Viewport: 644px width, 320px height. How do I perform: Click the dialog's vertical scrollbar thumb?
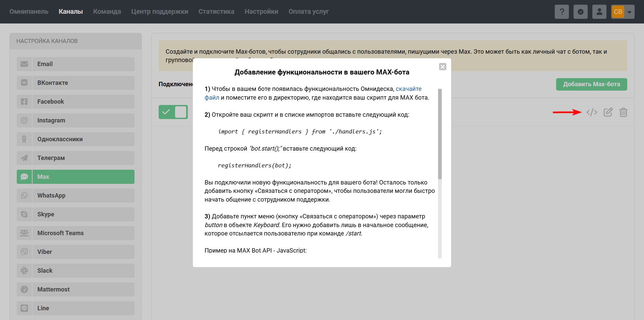[440, 134]
